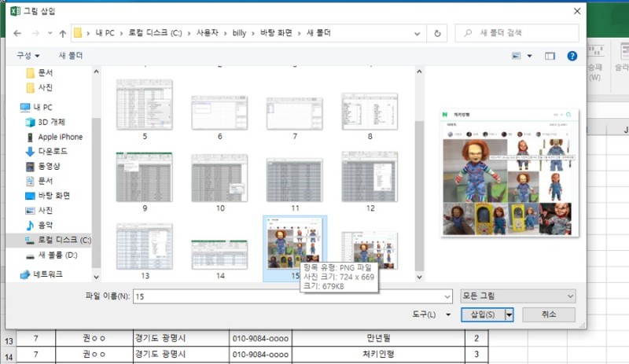This screenshot has width=629, height=364.
Task: Click the 새 폴더 검색 search box
Action: pyautogui.click(x=517, y=33)
